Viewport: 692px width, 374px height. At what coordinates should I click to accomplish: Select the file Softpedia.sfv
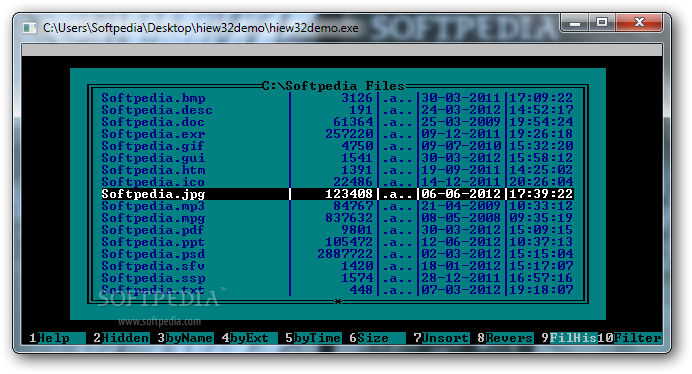click(153, 266)
